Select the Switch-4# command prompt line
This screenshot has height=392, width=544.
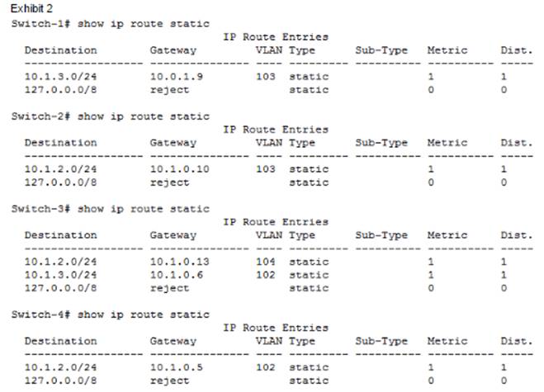tap(110, 314)
